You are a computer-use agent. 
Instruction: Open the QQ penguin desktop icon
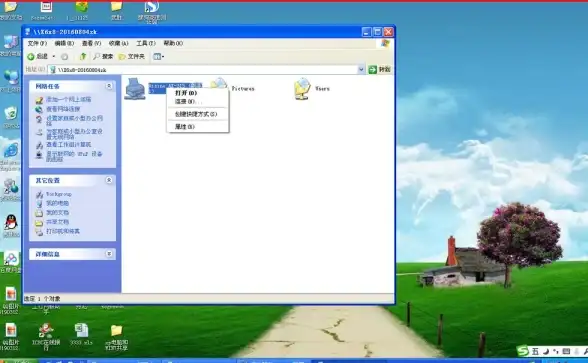(11, 222)
